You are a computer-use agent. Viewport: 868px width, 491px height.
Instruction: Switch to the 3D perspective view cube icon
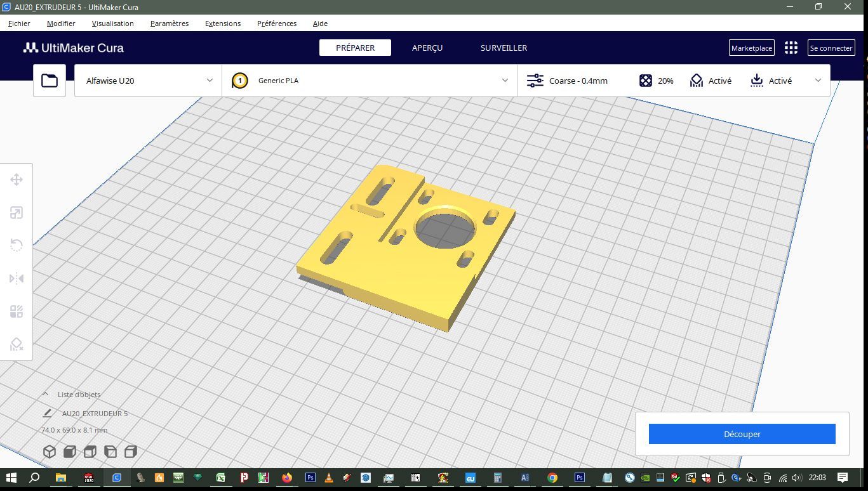click(50, 452)
